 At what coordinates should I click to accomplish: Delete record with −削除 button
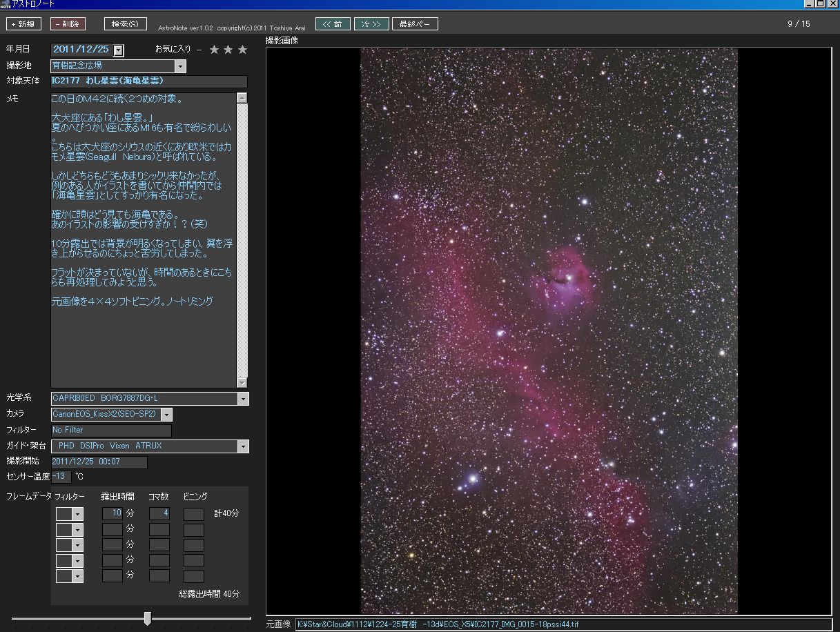pyautogui.click(x=68, y=24)
